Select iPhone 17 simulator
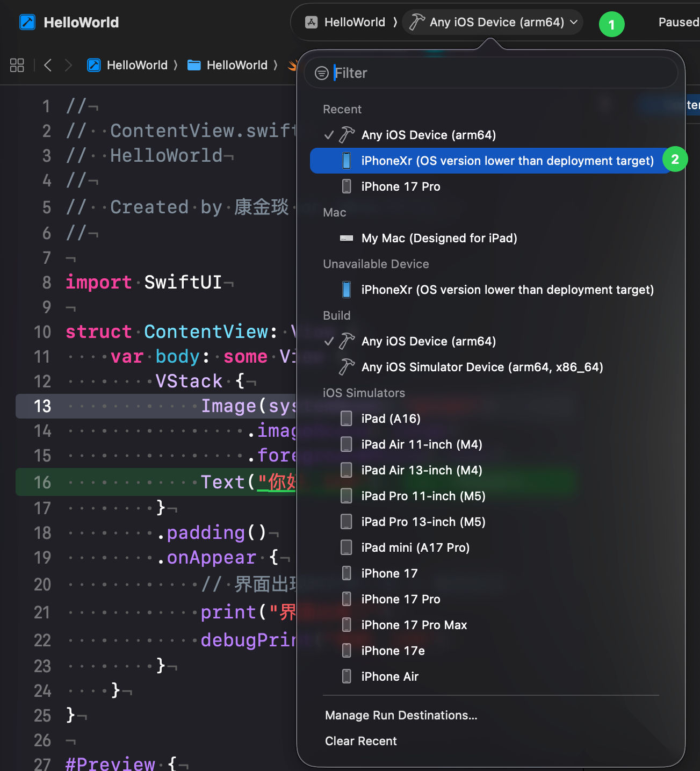The height and width of the screenshot is (771, 700). click(491, 573)
